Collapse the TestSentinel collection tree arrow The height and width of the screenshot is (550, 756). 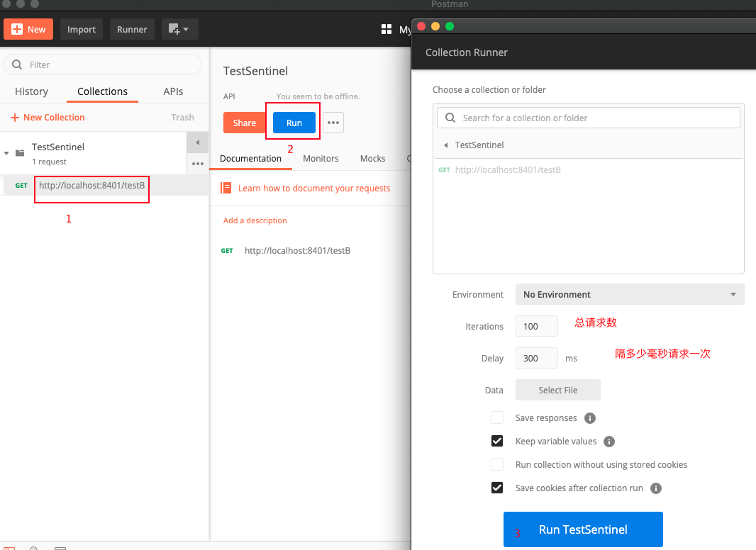tap(6, 153)
